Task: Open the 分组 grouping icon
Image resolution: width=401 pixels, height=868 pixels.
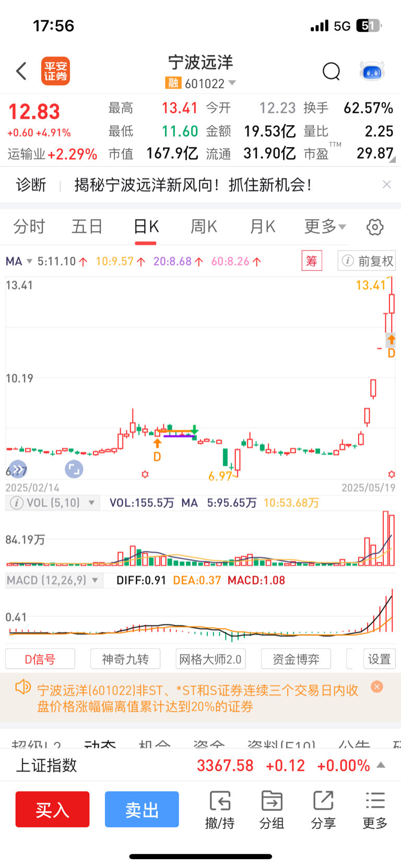Action: [x=272, y=810]
